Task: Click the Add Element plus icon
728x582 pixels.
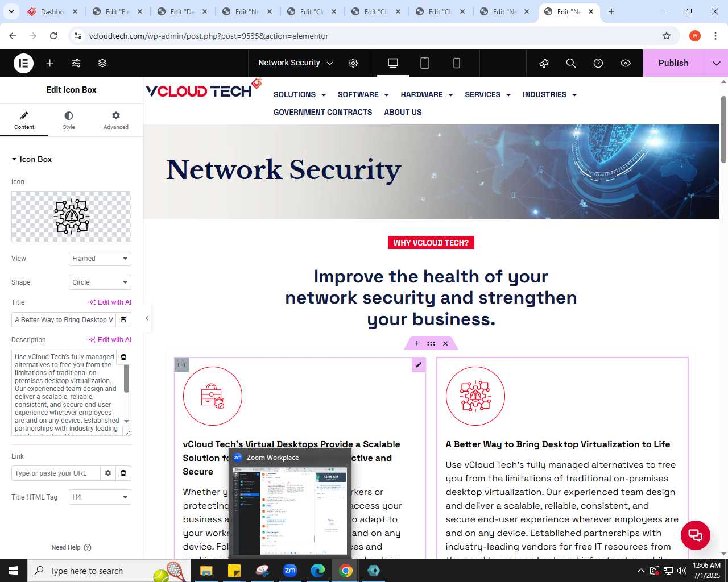Action: pyautogui.click(x=50, y=63)
